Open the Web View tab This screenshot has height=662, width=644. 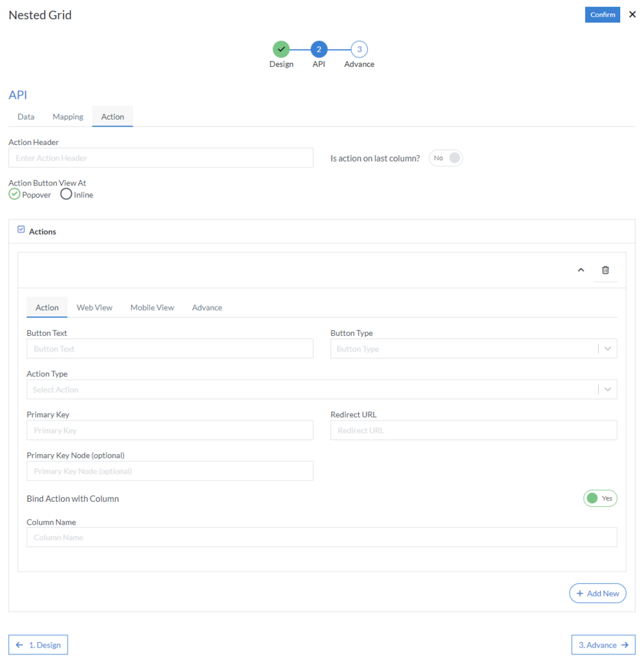(94, 308)
